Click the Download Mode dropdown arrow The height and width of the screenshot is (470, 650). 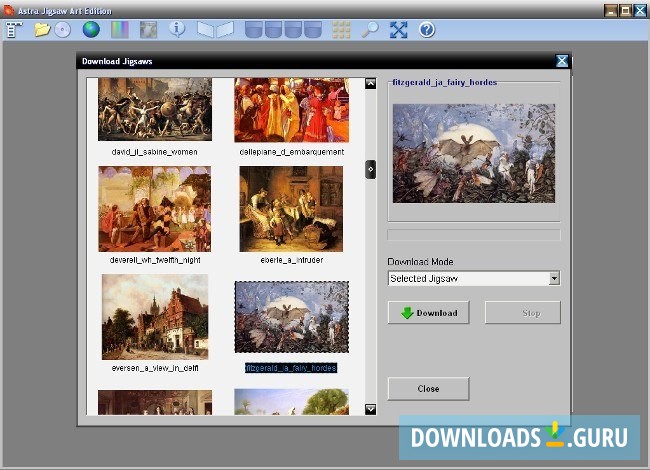pyautogui.click(x=554, y=279)
